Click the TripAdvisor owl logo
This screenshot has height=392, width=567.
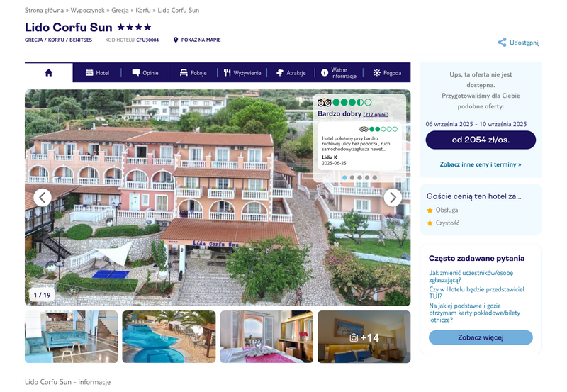pyautogui.click(x=325, y=102)
